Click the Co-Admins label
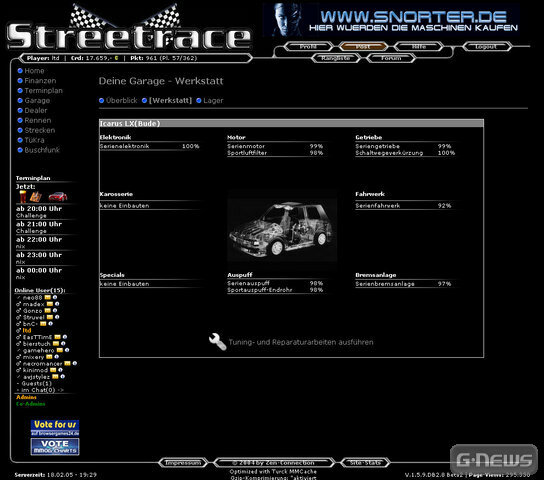Viewport: 544px width, 480px height. [31, 404]
